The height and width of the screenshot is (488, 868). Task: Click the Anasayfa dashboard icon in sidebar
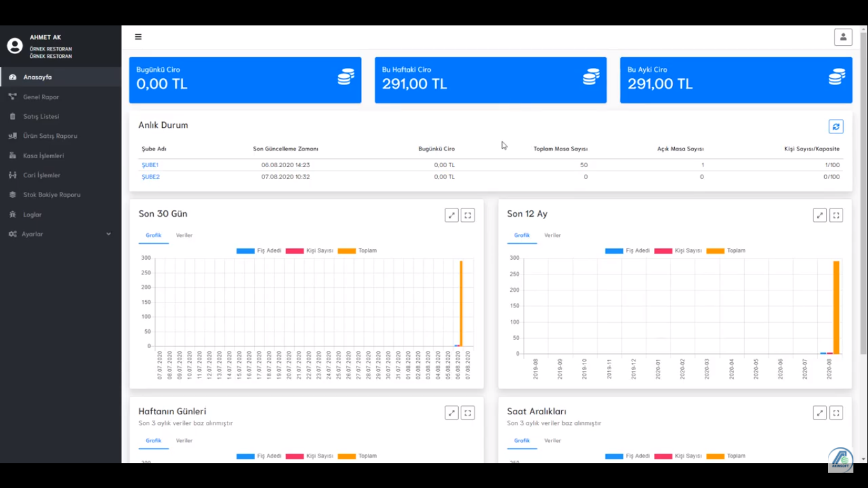13,77
